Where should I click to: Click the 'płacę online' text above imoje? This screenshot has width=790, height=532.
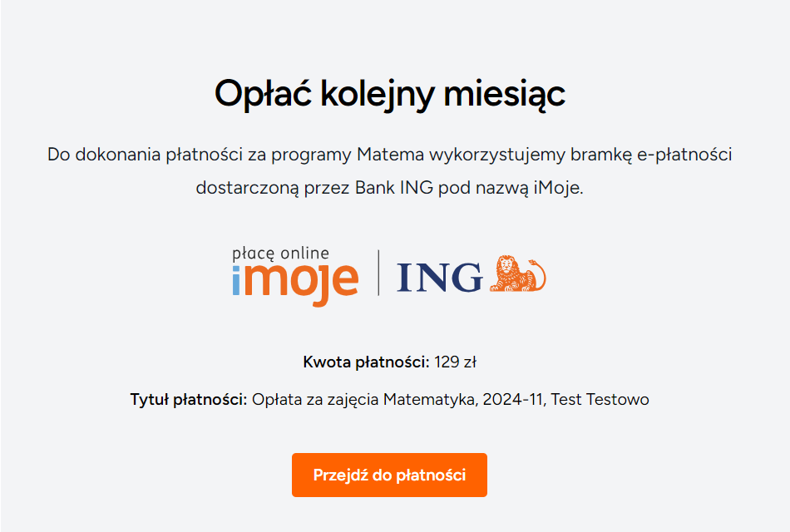pos(281,253)
